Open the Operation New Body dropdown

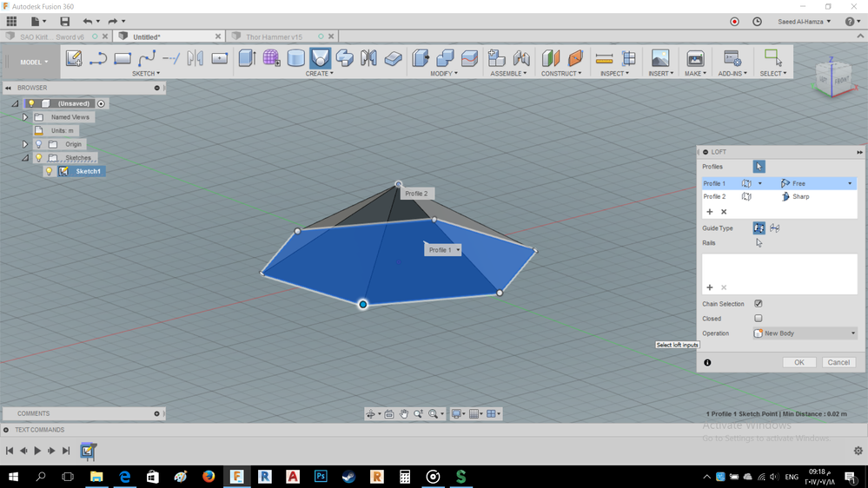click(x=805, y=333)
